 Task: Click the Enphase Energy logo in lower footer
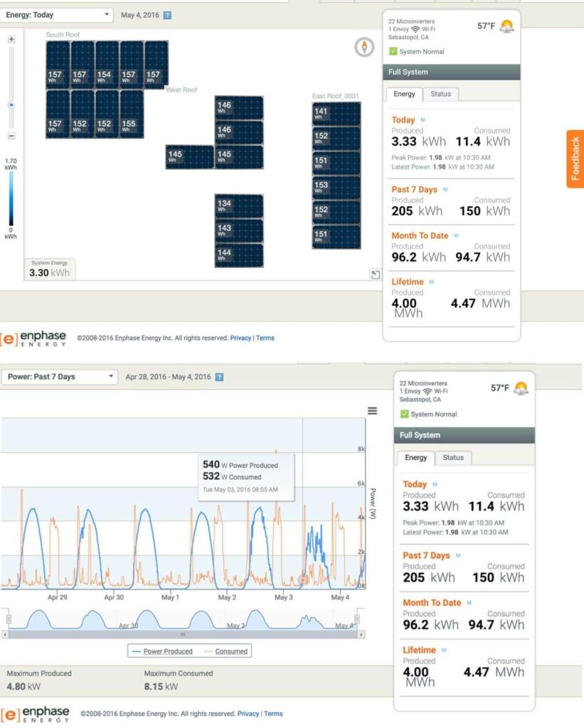(36, 714)
